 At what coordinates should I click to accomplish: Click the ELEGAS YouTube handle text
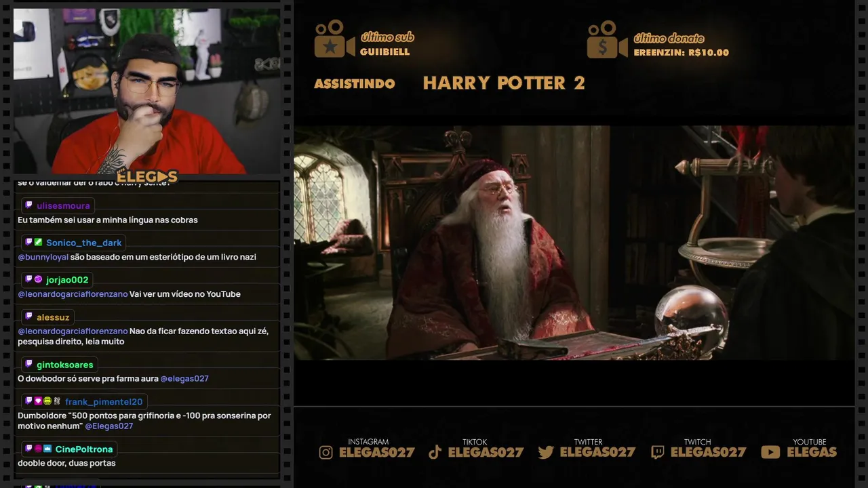click(x=812, y=453)
